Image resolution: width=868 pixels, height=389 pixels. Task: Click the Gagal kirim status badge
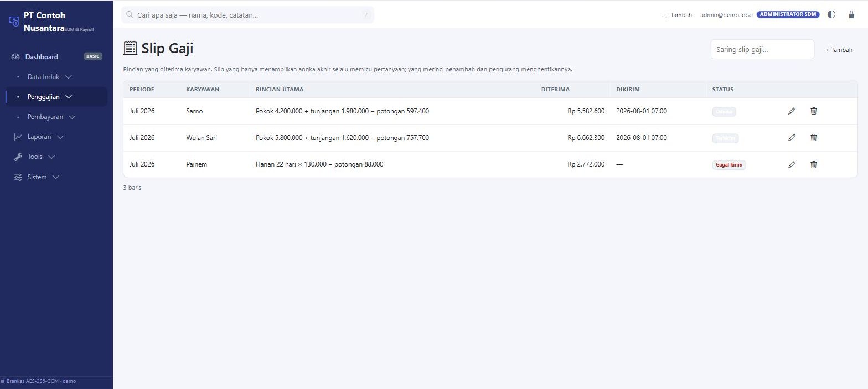point(729,164)
